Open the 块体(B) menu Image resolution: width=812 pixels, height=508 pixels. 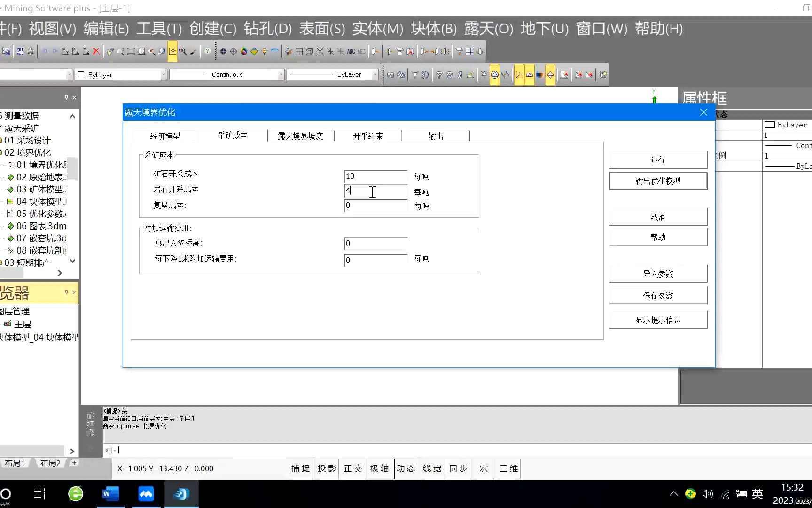click(434, 29)
